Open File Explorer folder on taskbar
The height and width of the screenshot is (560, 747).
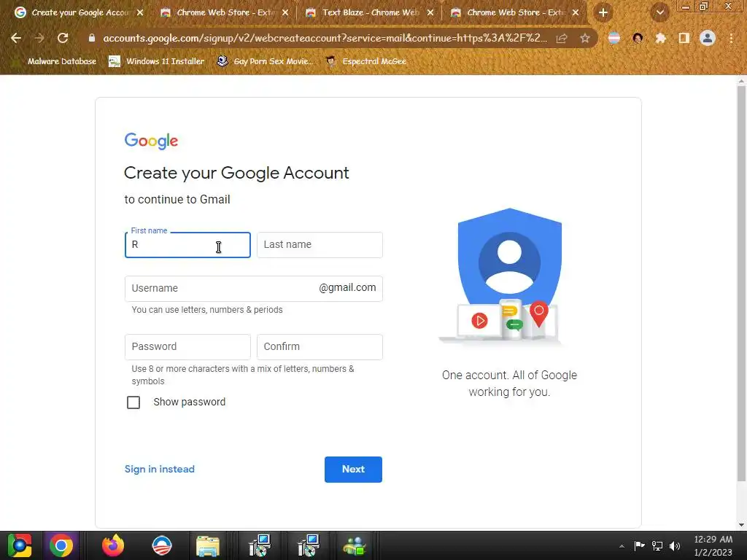tap(208, 545)
